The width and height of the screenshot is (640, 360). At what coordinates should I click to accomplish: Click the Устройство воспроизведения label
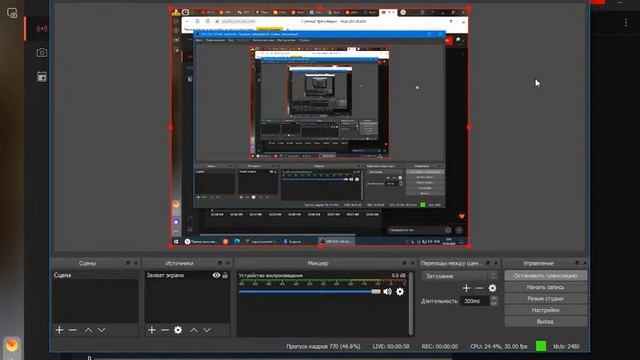271,276
